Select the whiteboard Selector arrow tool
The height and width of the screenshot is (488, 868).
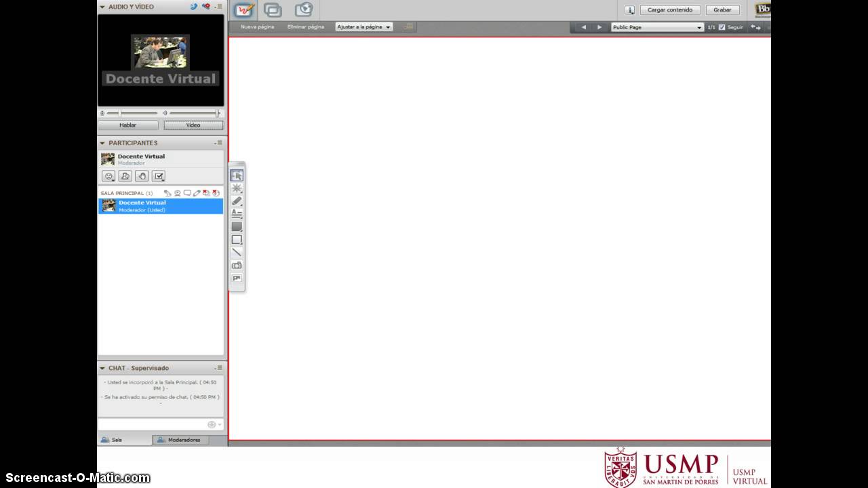pyautogui.click(x=237, y=176)
